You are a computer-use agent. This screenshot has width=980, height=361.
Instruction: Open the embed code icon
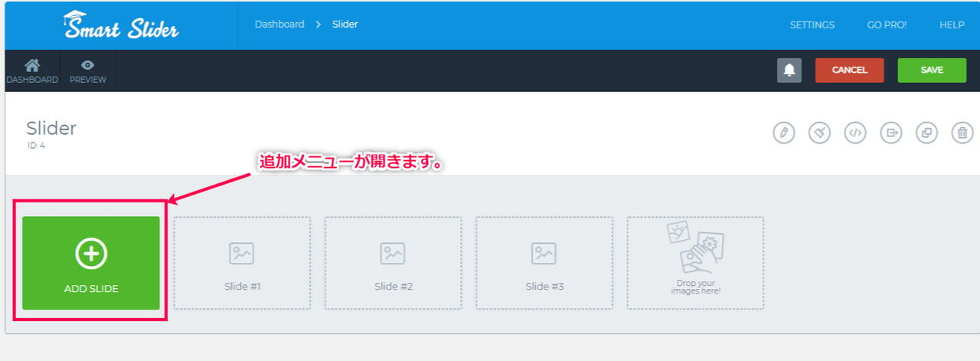(855, 133)
